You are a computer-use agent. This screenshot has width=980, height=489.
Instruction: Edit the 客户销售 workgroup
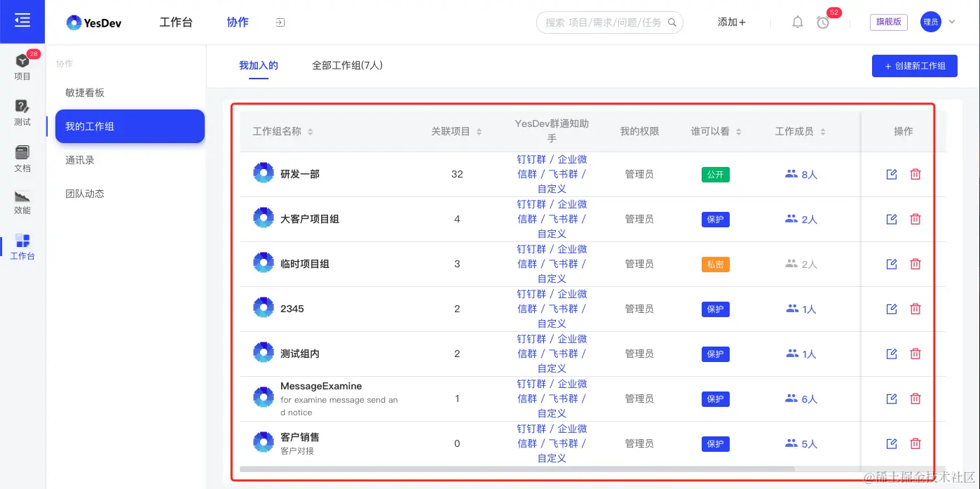tap(892, 443)
